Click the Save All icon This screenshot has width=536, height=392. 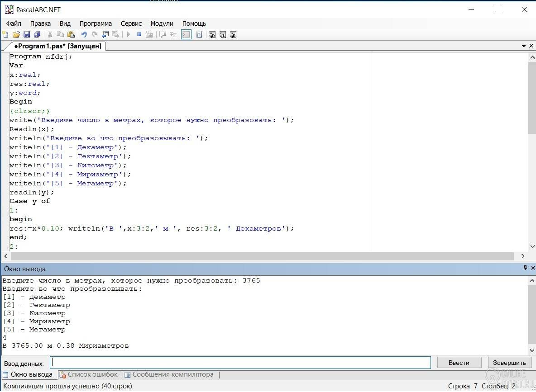tap(37, 35)
